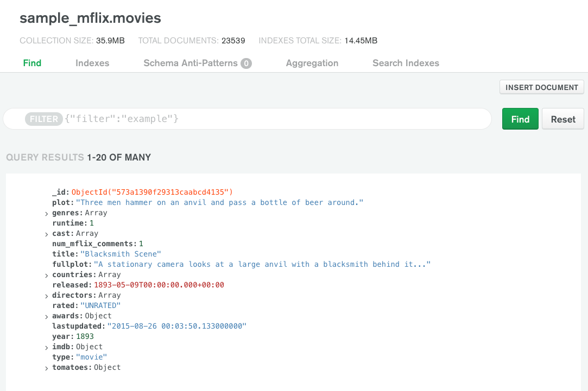
Task: Expand the genres array field
Action: 47,214
